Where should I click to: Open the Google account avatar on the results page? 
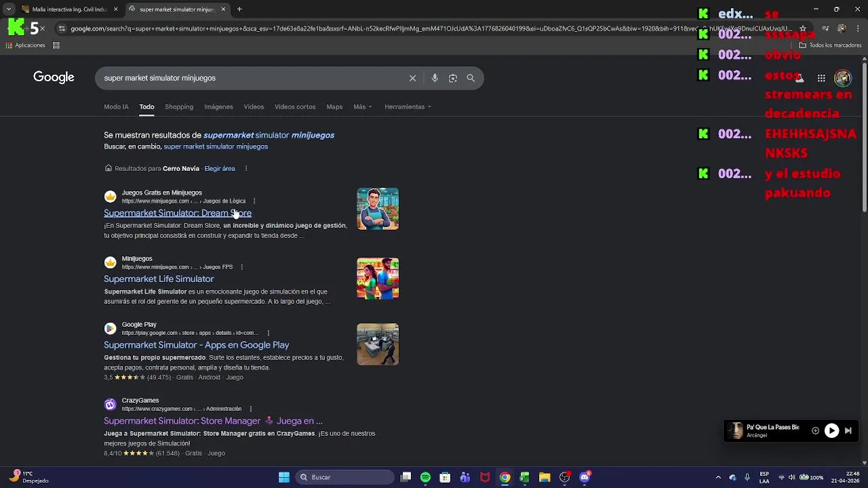pos(843,78)
